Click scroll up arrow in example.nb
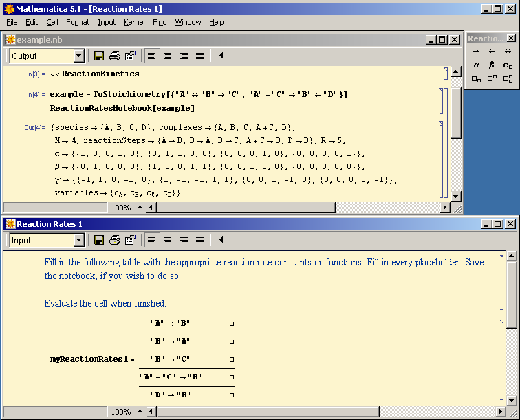Image resolution: width=520 pixels, height=420 pixels. [456, 71]
